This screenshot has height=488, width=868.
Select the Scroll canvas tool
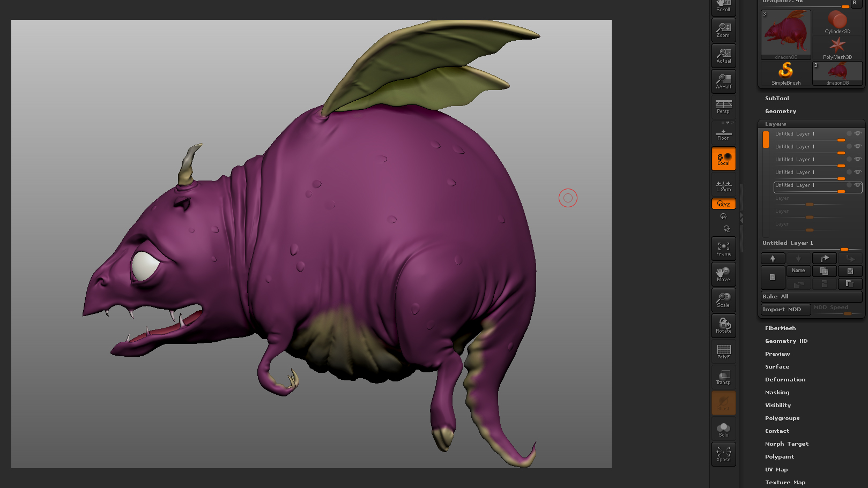click(723, 7)
